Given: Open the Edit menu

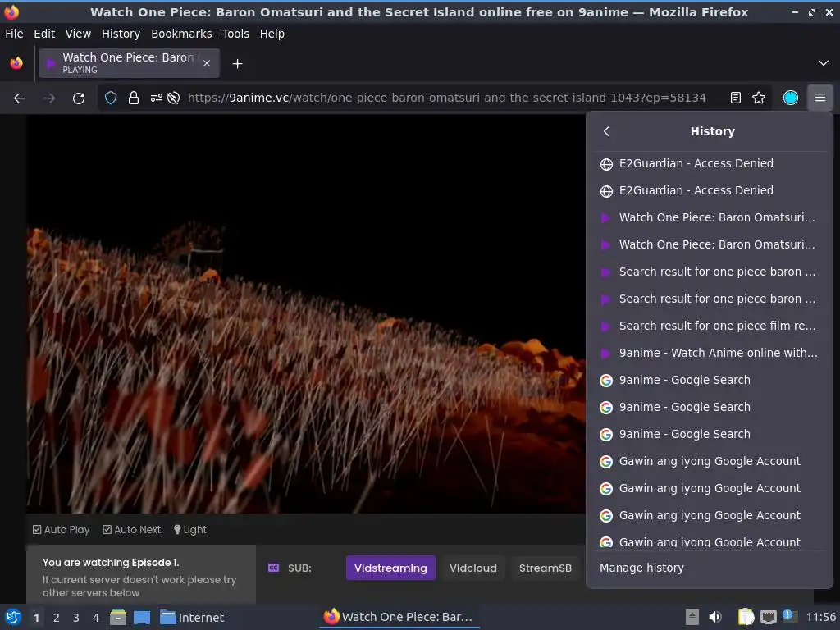Looking at the screenshot, I should coord(44,34).
